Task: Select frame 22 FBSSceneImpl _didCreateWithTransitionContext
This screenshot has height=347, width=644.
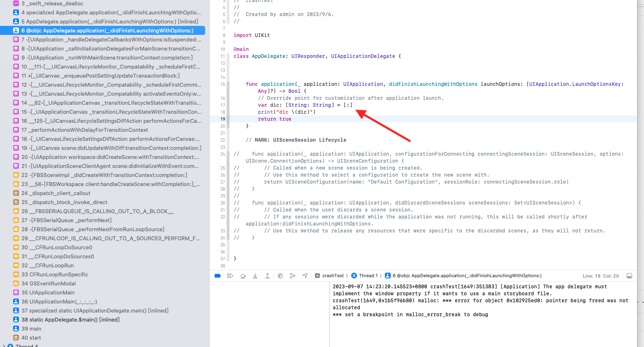Action: 103,175
